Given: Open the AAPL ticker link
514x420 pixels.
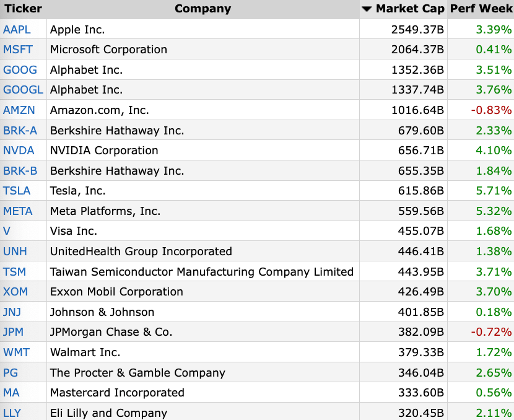Looking at the screenshot, I should pyautogui.click(x=17, y=30).
